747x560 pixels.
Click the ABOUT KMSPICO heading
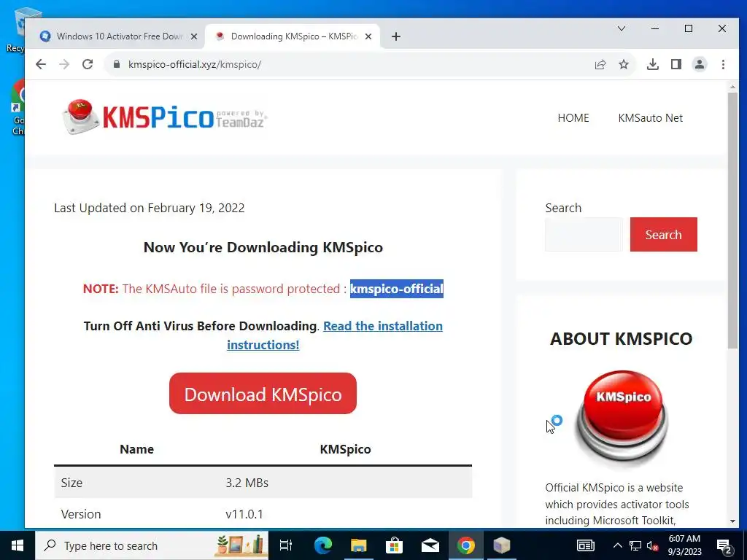tap(622, 338)
